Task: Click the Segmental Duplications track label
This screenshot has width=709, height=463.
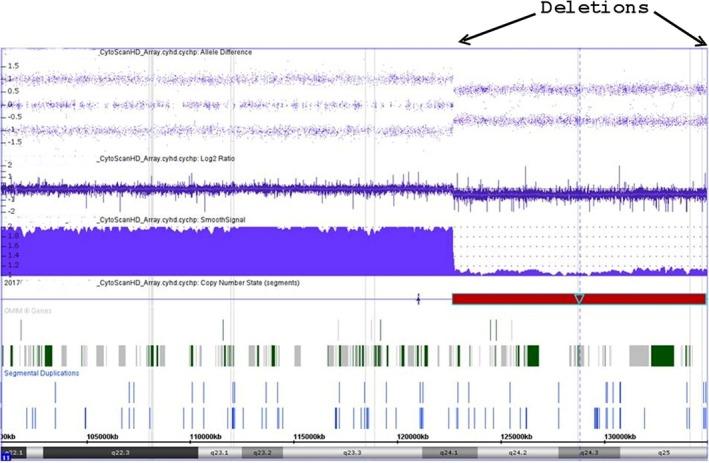Action: (x=42, y=373)
